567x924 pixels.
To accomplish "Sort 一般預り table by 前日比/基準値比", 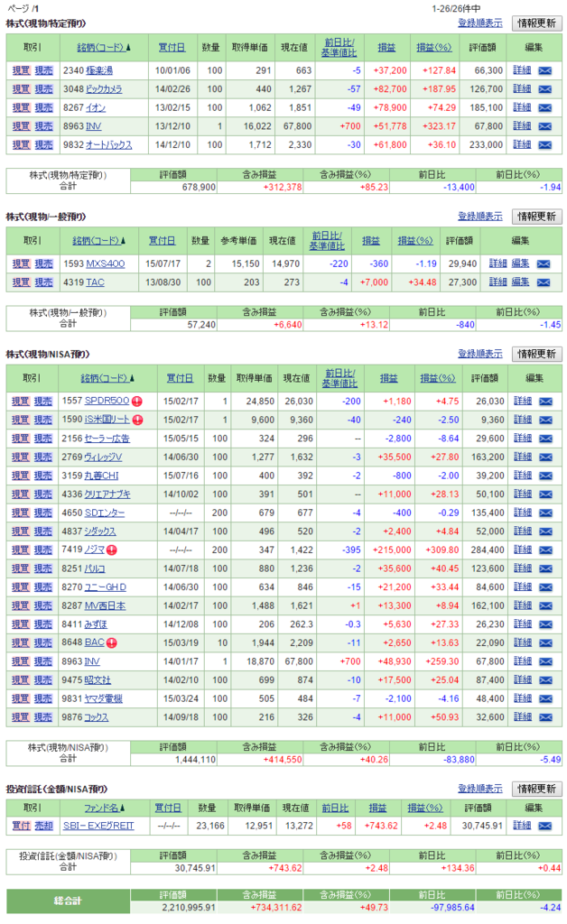I will [x=327, y=241].
